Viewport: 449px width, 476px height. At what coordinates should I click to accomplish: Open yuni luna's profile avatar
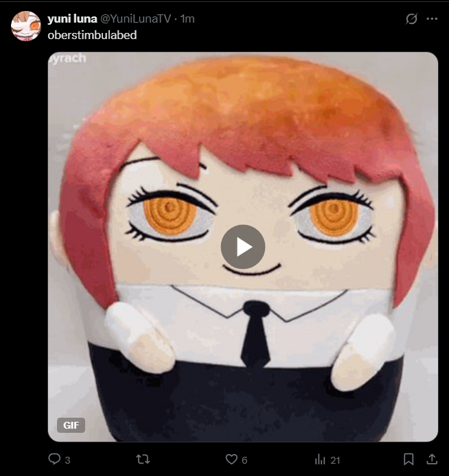click(26, 26)
